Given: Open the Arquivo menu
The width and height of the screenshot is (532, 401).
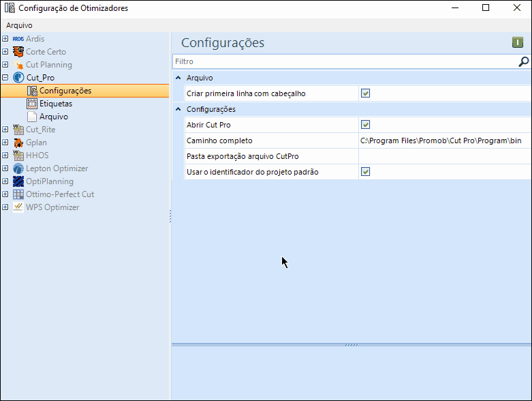Looking at the screenshot, I should point(19,25).
